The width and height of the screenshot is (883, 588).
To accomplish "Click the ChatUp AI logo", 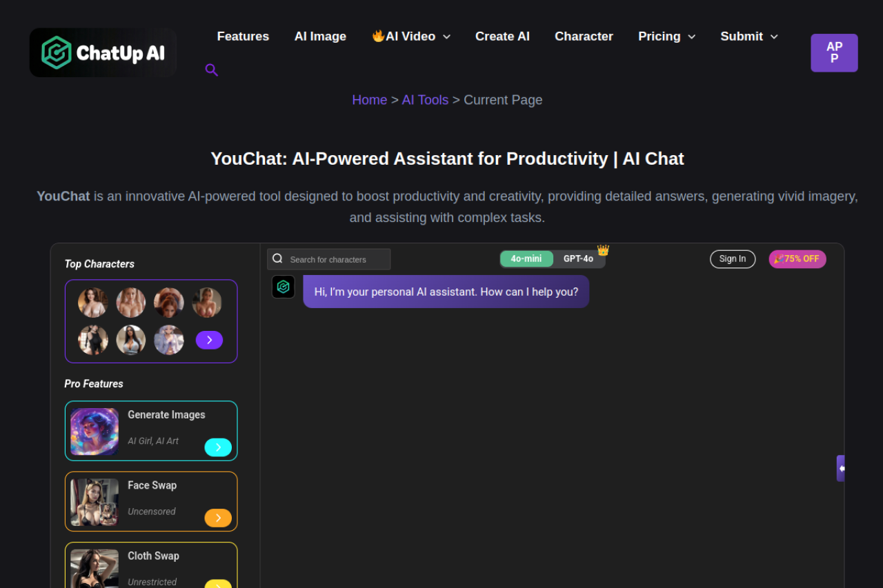I will (x=102, y=52).
